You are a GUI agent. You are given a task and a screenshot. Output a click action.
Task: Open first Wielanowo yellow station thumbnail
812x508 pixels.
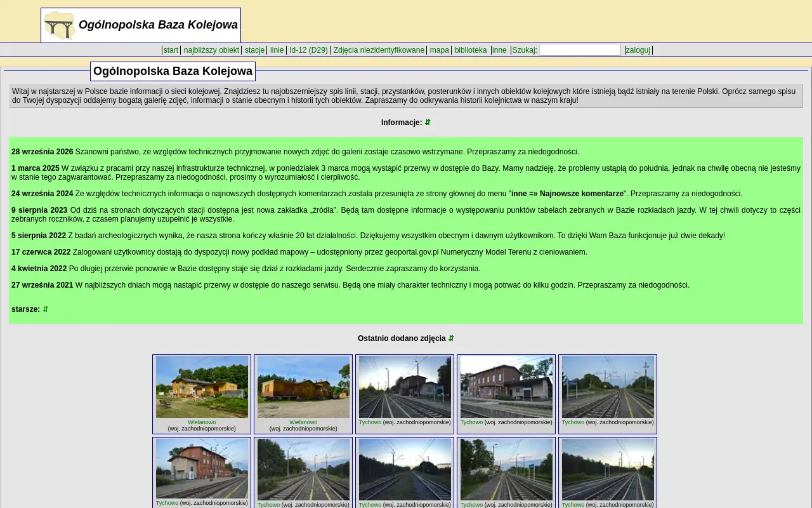tap(202, 387)
